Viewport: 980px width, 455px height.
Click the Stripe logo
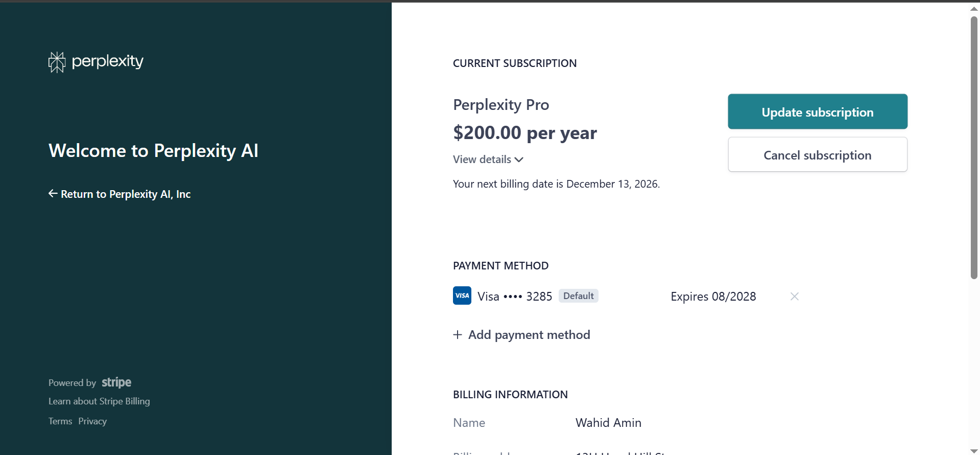[116, 382]
